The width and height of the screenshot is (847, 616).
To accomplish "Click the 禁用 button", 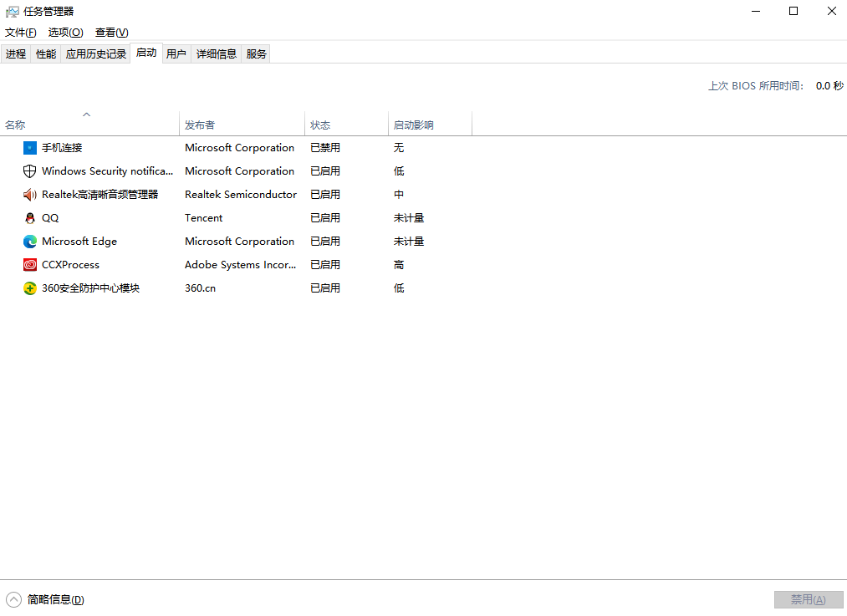I will 809,599.
